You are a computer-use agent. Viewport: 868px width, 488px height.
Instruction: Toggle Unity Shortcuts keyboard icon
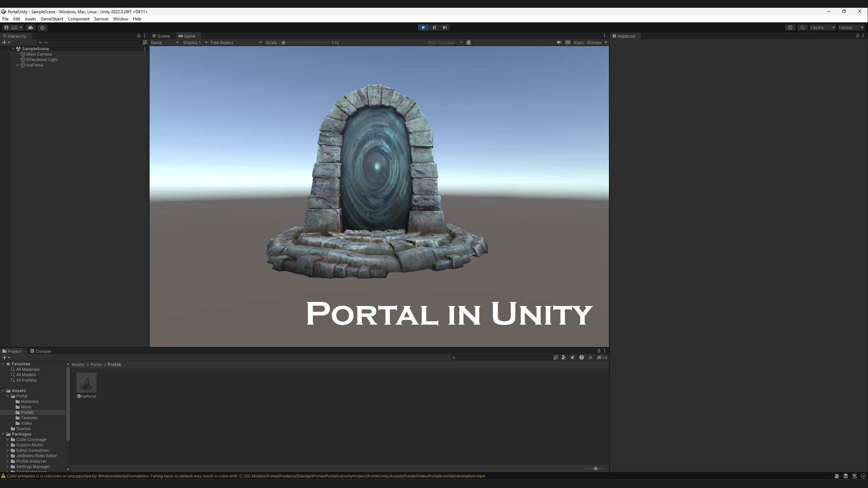pos(568,42)
